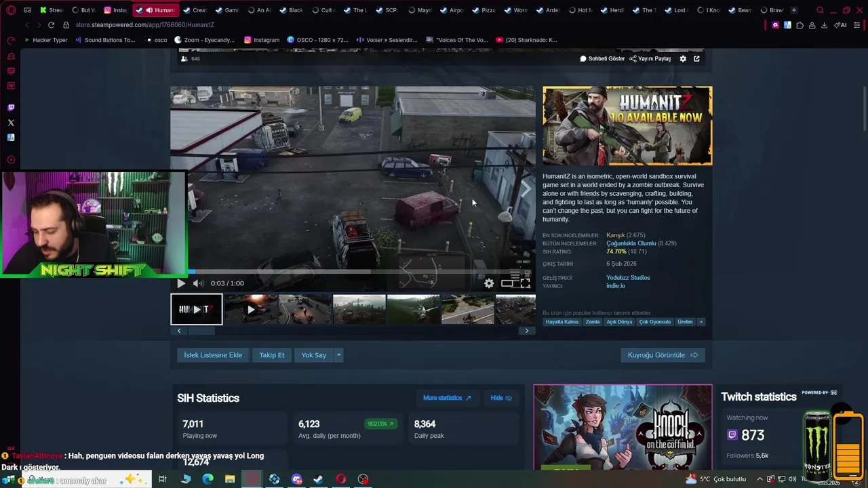This screenshot has height=488, width=868.
Task: Open Zoom - Eyecandy bookmark
Action: click(x=204, y=40)
